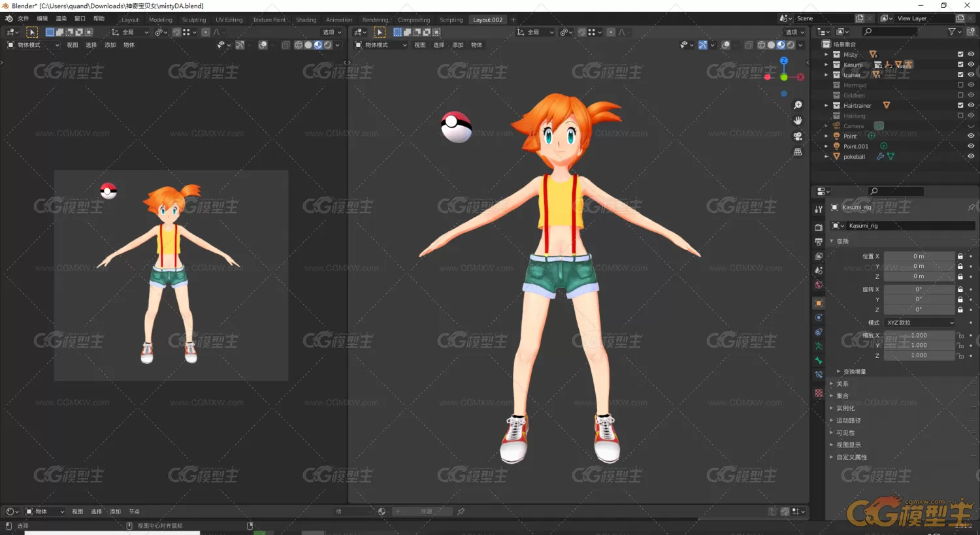Click the red X axis on navigation gizmo

click(800, 77)
